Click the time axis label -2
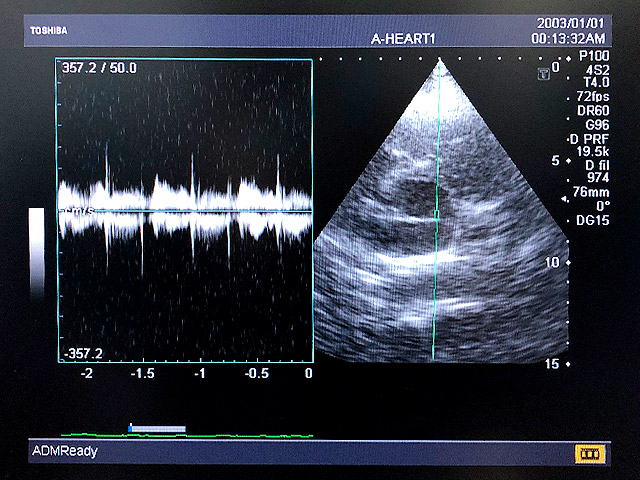 [x=87, y=373]
